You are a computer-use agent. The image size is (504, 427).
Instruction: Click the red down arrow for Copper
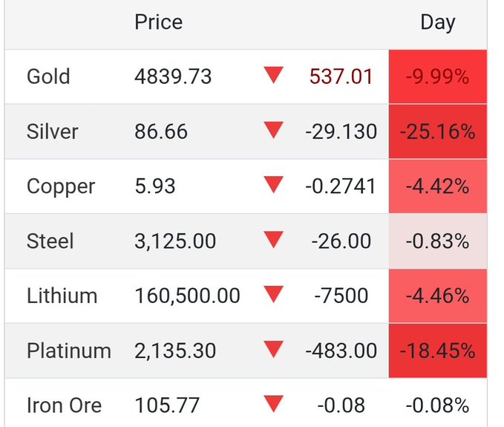(273, 186)
